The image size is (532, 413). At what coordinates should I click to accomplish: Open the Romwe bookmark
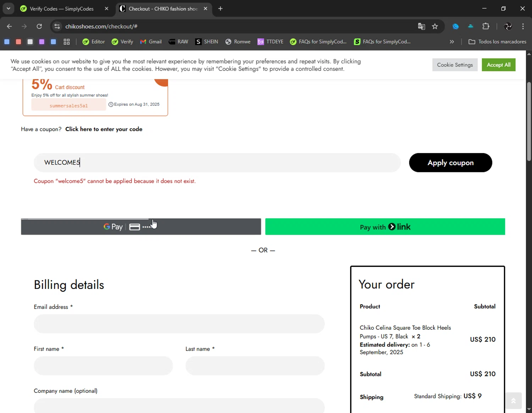pos(238,42)
